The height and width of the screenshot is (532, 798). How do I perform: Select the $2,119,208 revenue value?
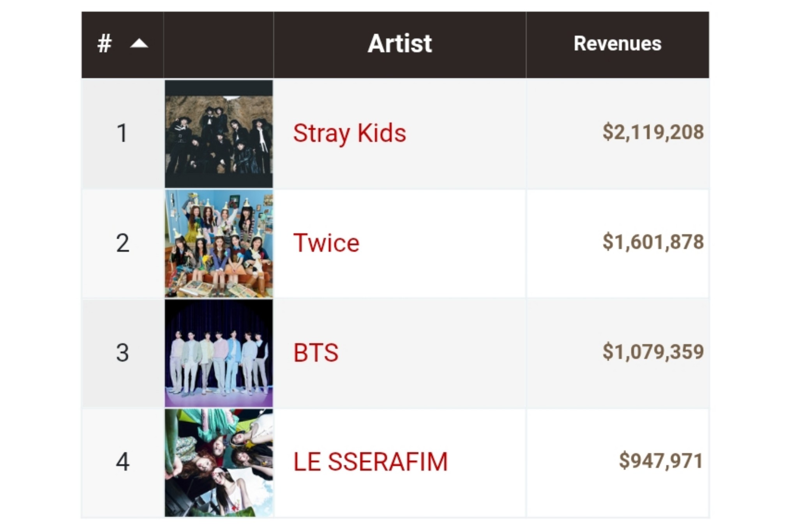[653, 132]
